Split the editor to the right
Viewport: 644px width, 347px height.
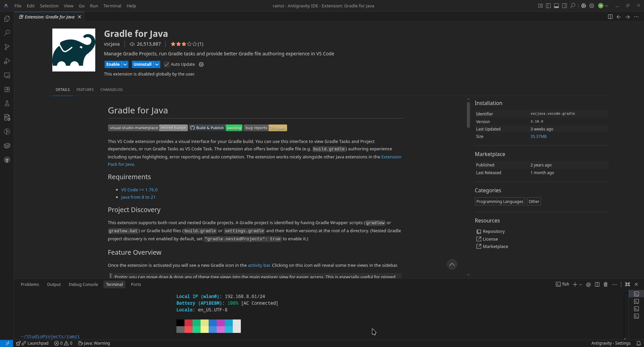pos(610,17)
